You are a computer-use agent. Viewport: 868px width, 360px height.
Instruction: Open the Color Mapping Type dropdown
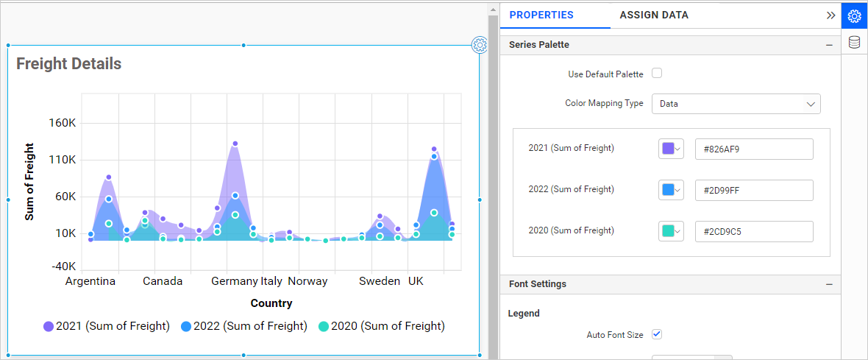[736, 104]
